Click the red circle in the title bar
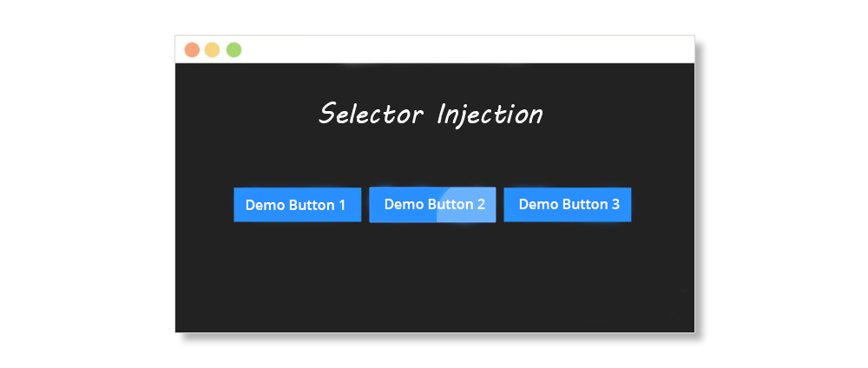 click(x=192, y=49)
